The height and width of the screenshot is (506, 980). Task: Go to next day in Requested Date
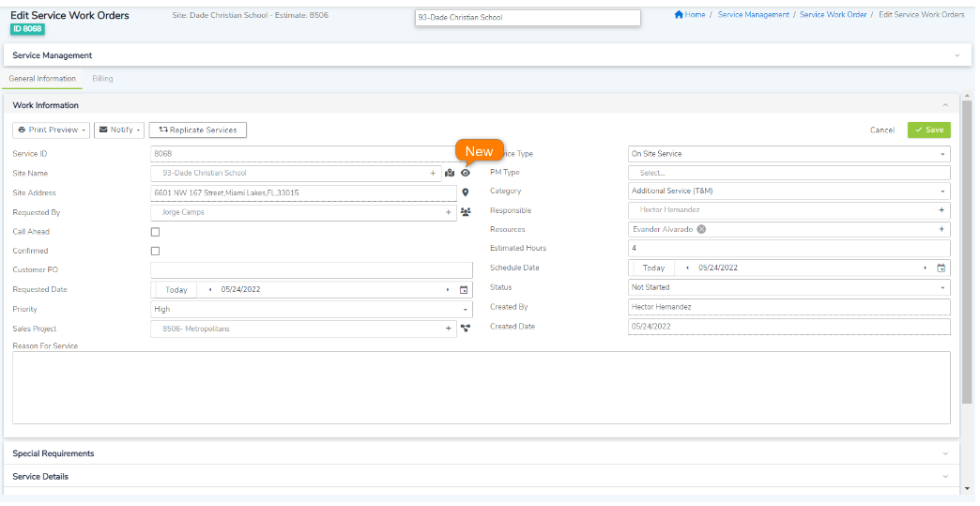click(448, 290)
